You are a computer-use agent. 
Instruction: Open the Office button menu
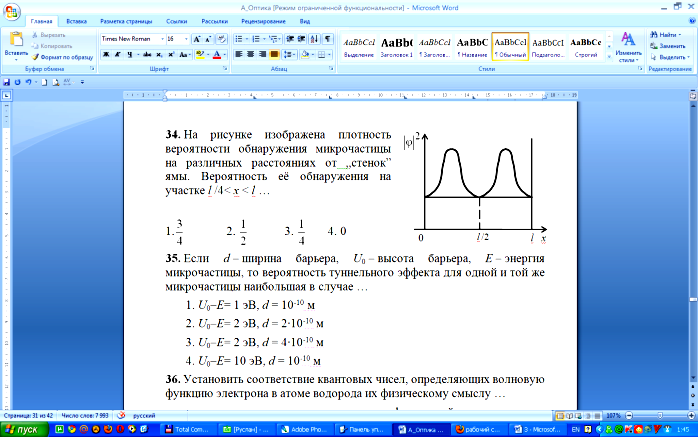pyautogui.click(x=12, y=11)
